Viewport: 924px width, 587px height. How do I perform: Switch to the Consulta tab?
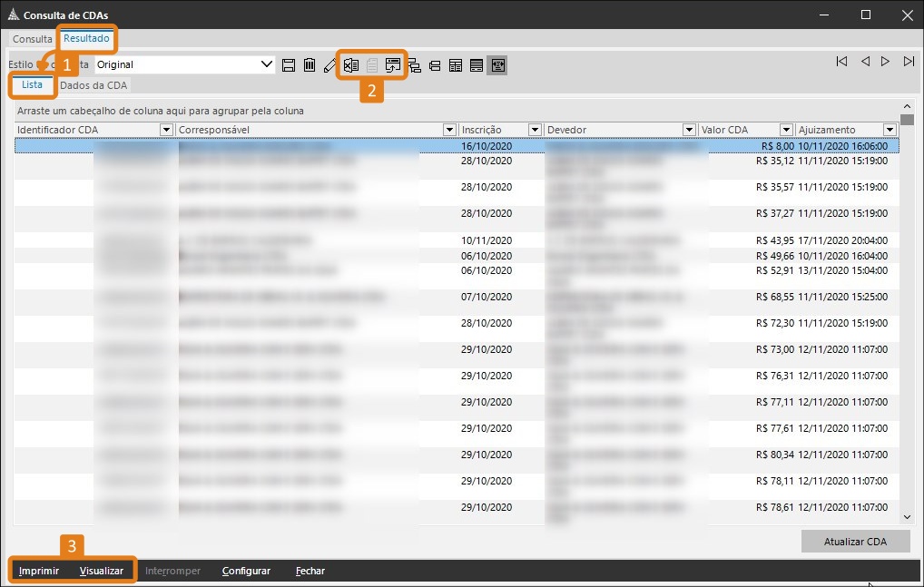(33, 39)
